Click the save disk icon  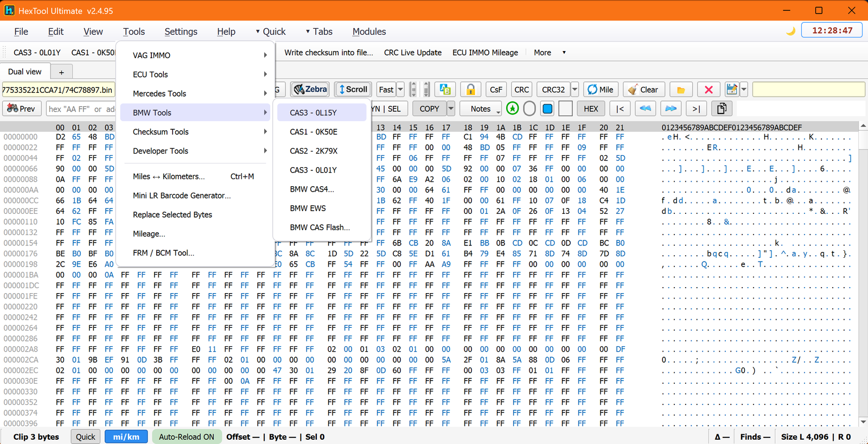(x=732, y=90)
